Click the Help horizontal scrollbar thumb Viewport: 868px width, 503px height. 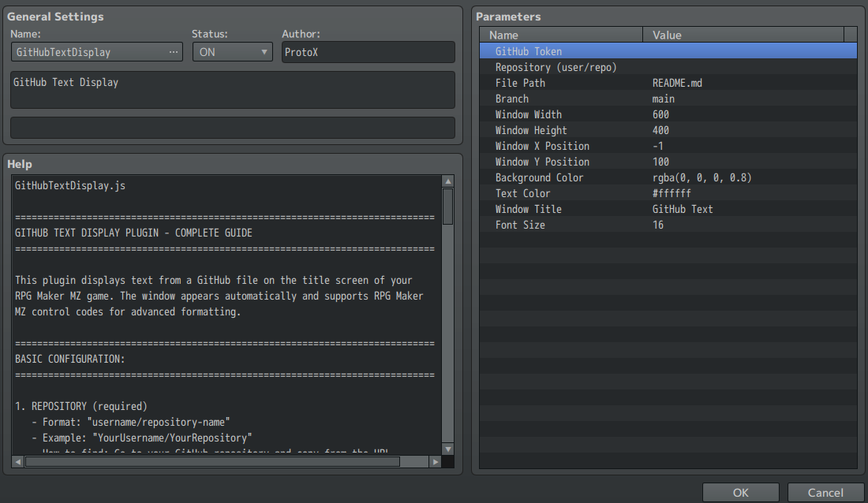[x=212, y=461]
